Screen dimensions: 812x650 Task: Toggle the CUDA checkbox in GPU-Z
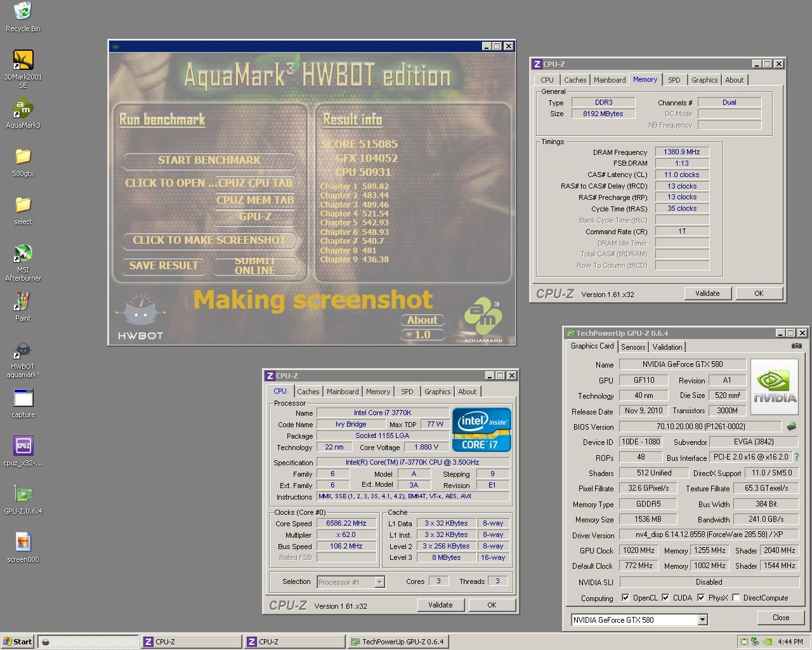coord(665,598)
